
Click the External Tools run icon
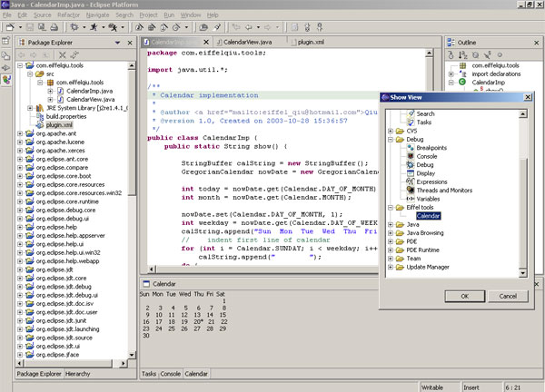click(x=113, y=27)
